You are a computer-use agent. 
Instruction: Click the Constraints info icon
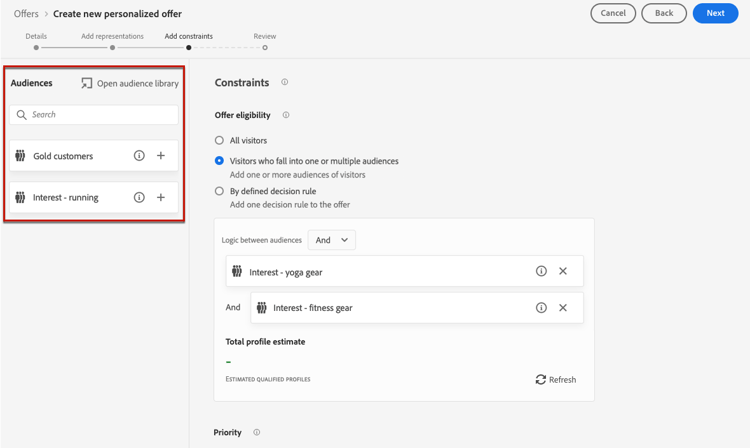click(285, 82)
